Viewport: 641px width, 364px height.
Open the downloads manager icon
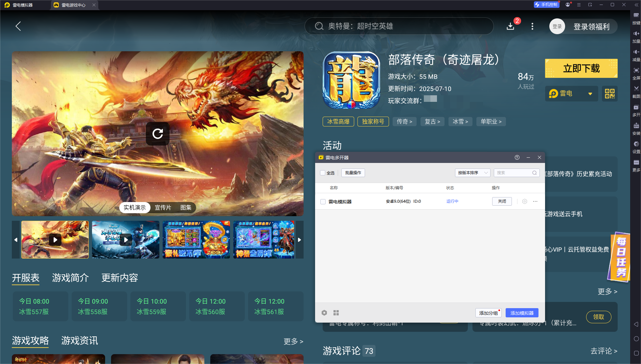click(x=510, y=26)
